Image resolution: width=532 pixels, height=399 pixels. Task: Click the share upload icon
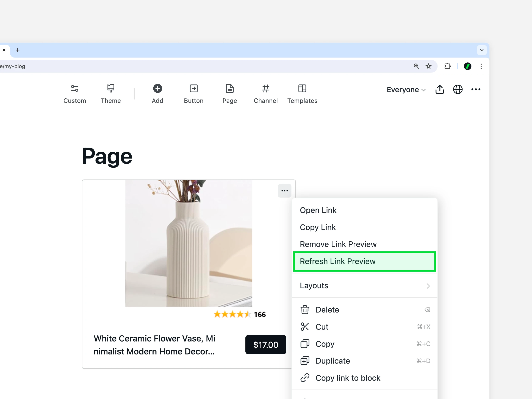tap(440, 90)
